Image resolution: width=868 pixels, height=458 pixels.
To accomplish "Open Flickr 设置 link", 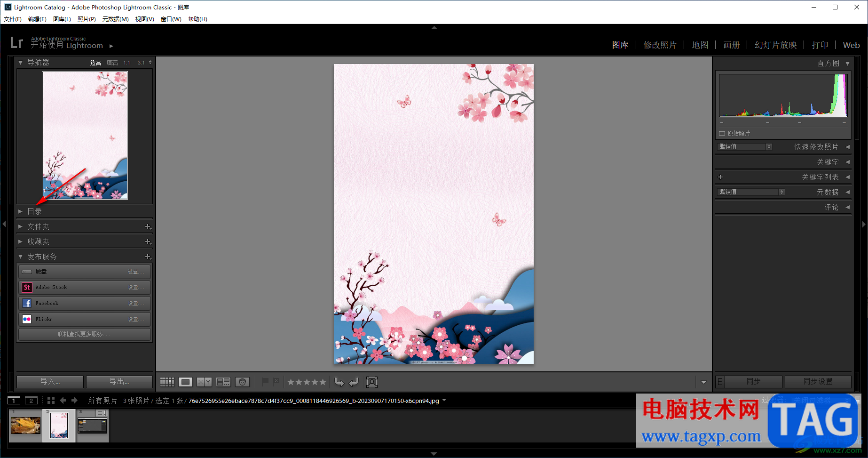I will [x=136, y=320].
